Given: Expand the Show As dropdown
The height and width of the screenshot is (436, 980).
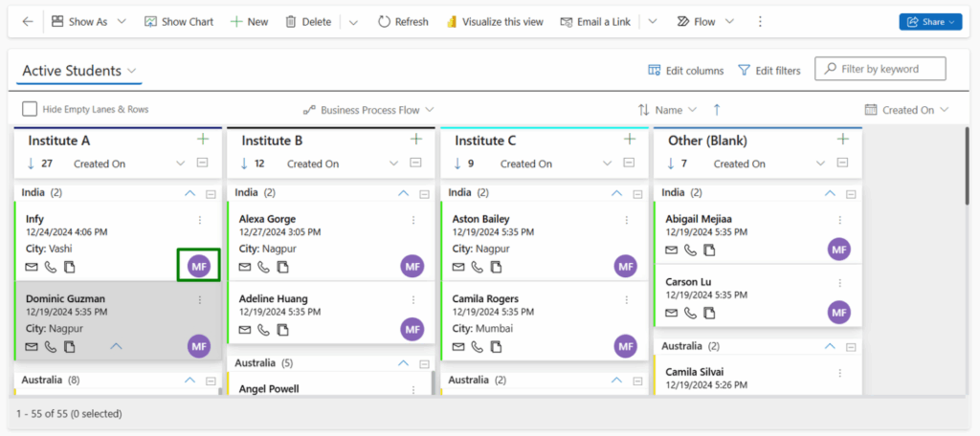Looking at the screenshot, I should (x=122, y=22).
